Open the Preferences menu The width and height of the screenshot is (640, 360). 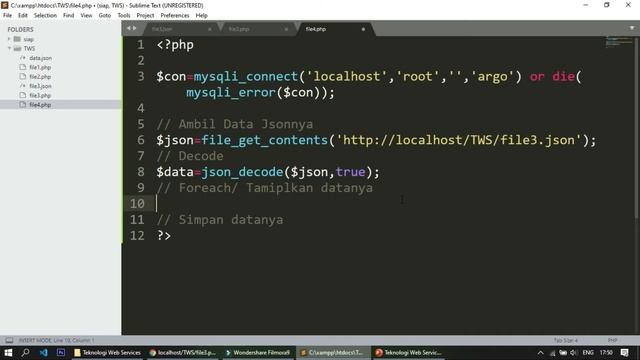tap(175, 15)
